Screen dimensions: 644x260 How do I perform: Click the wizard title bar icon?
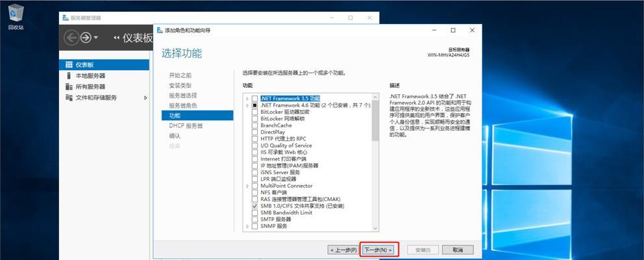pyautogui.click(x=160, y=31)
